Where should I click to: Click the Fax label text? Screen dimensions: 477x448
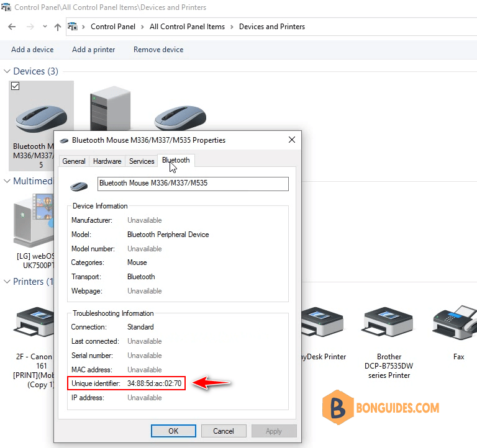pos(458,357)
